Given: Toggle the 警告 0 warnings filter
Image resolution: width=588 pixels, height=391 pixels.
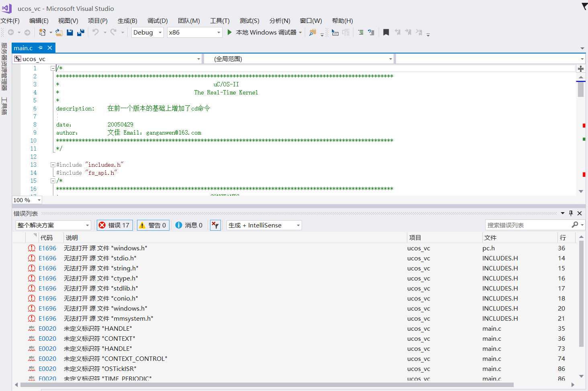Looking at the screenshot, I should (153, 225).
